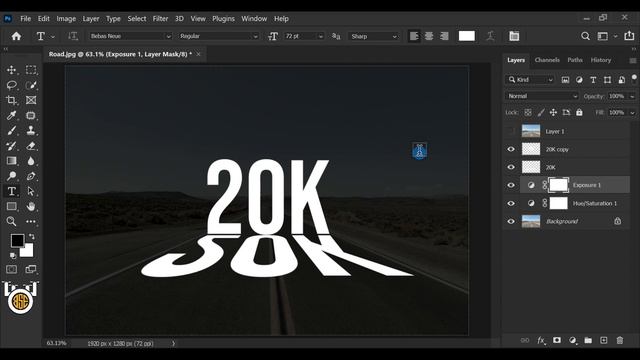Hide the Background layer
640x360 pixels.
click(511, 221)
